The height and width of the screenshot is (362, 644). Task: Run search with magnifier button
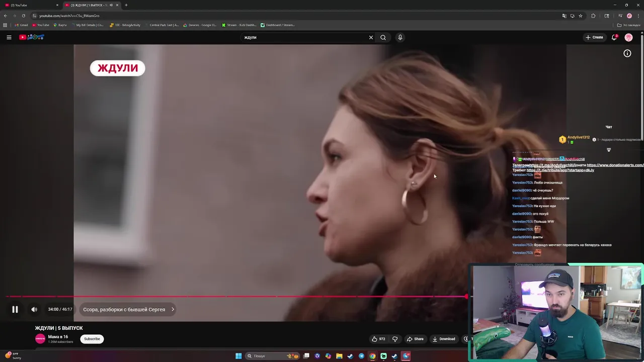383,37
